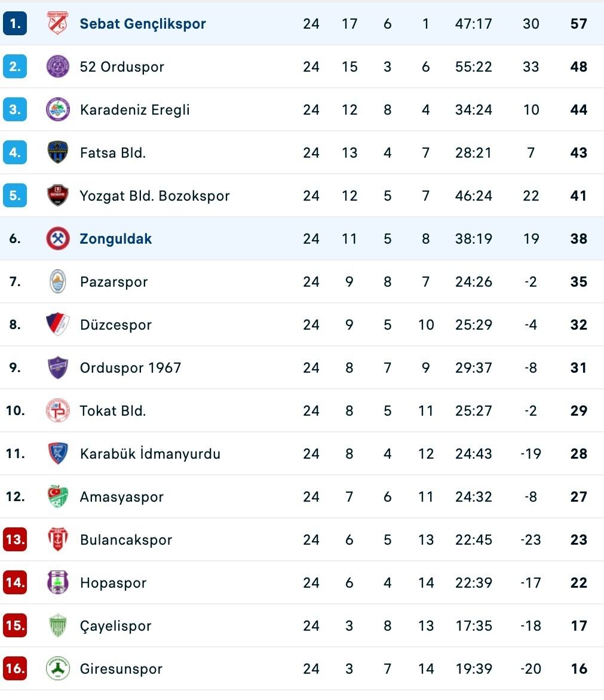Click the Orduspor 1967 purple crest

[x=58, y=368]
